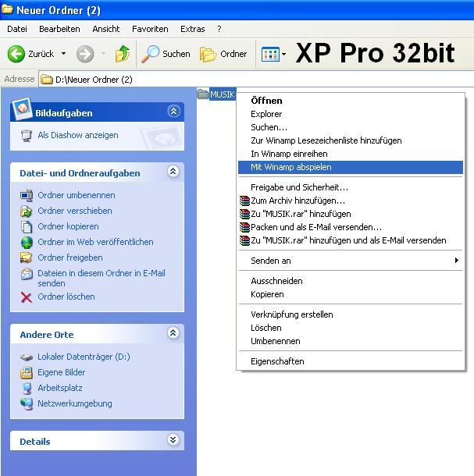The width and height of the screenshot is (474, 476).
Task: Collapse the Andere Orte panel
Action: pyautogui.click(x=173, y=333)
